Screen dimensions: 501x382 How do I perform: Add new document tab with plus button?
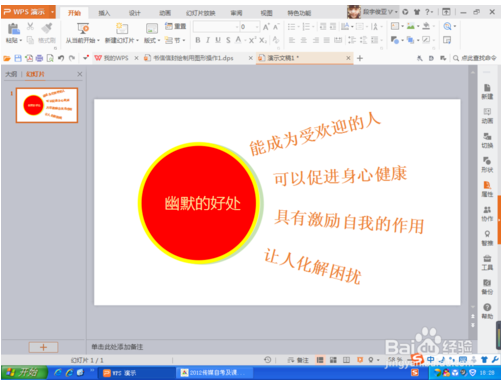[x=360, y=58]
